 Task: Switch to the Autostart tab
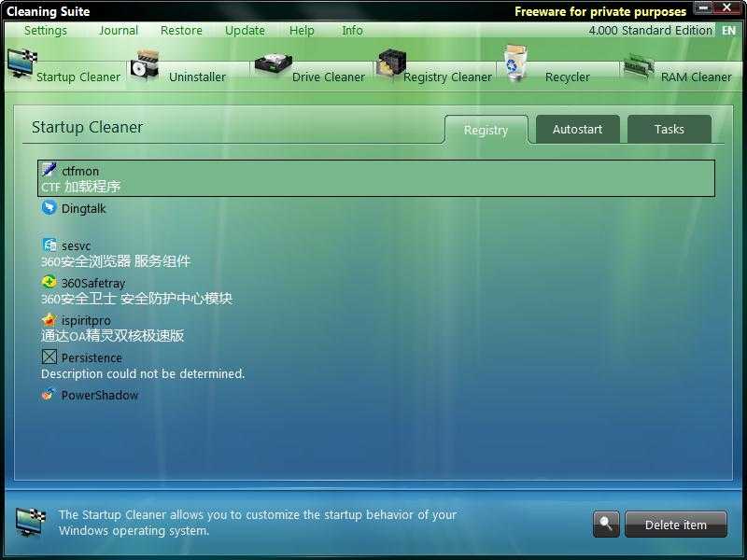pos(576,130)
